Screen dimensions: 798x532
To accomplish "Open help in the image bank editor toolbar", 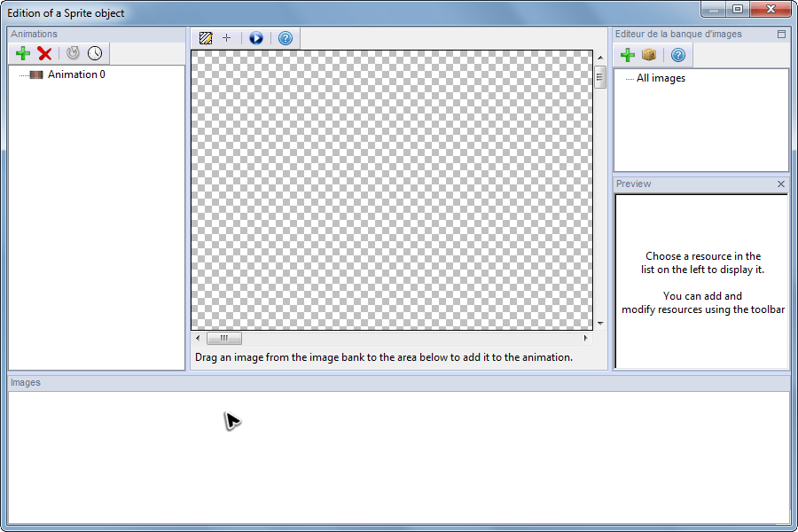I will click(678, 55).
